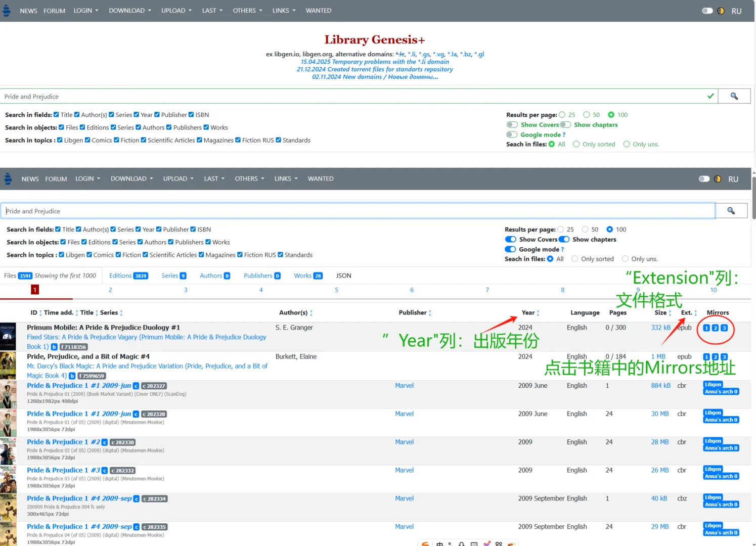Viewport: 756px width, 546px height.
Task: Flip the theme switch in the top navigation bar
Action: coord(707,11)
